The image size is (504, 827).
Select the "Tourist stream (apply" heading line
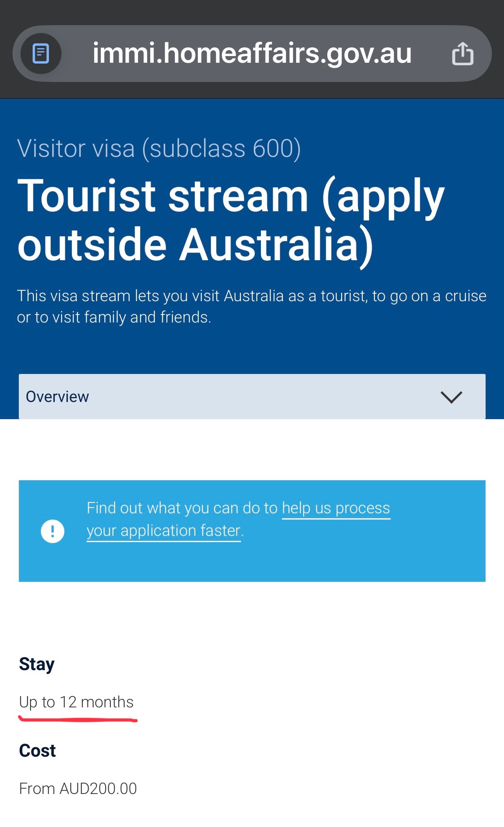pyautogui.click(x=231, y=196)
